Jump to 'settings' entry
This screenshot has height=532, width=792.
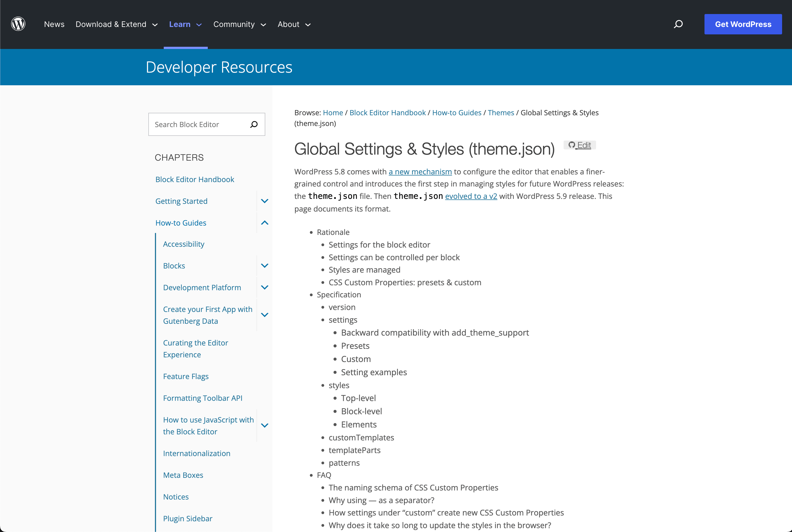tap(343, 320)
